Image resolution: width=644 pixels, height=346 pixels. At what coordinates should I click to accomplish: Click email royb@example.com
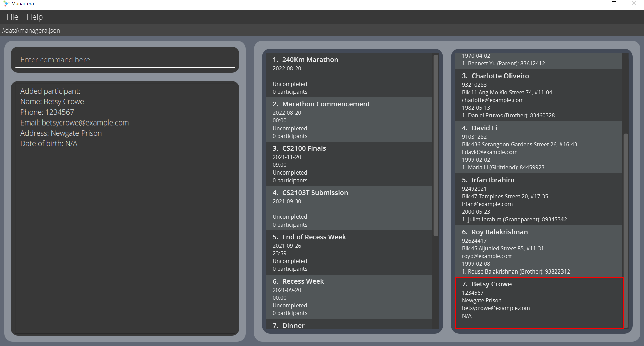tap(487, 256)
